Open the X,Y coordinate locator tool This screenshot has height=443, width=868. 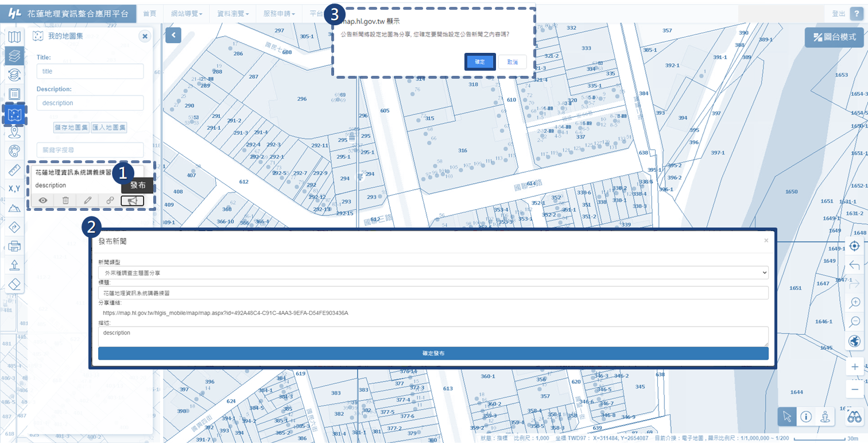click(15, 189)
